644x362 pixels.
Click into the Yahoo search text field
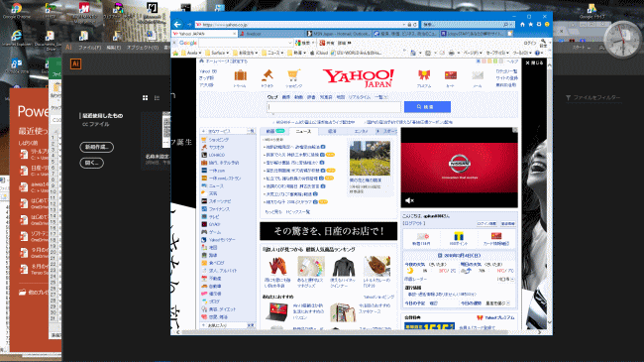point(334,107)
